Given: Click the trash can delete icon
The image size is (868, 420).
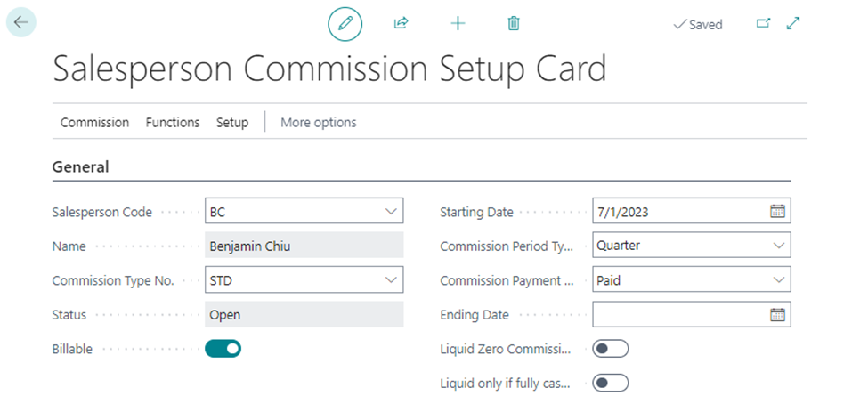Looking at the screenshot, I should 514,23.
